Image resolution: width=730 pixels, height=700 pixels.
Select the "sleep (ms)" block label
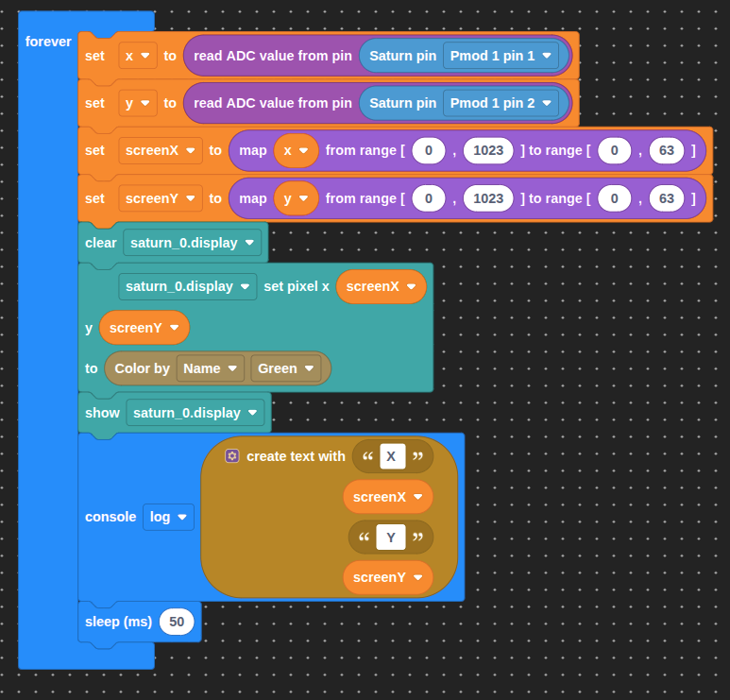[x=118, y=622]
